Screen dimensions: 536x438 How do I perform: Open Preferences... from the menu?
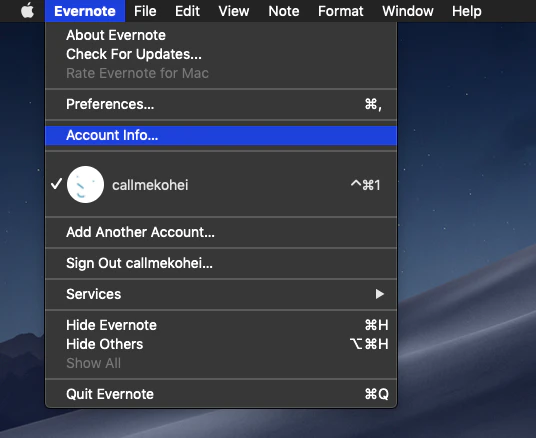point(221,104)
